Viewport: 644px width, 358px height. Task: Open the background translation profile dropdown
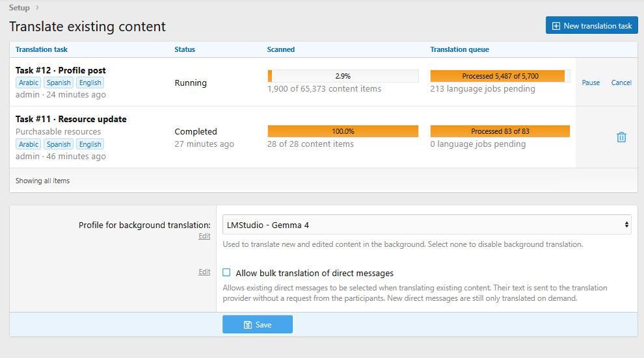coord(427,225)
